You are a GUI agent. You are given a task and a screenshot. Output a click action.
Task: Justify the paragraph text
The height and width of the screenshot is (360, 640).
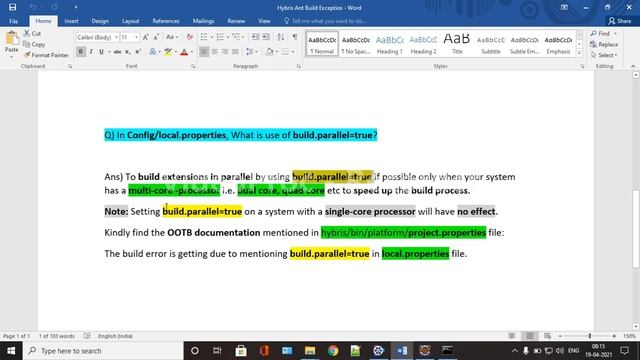(235, 52)
